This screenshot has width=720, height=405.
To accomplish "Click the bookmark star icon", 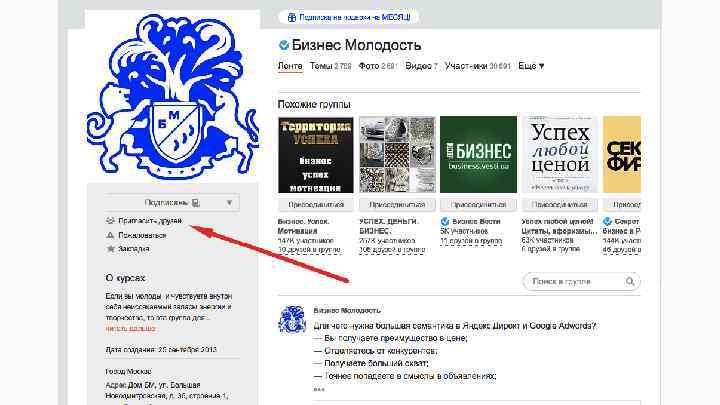I will tap(110, 249).
